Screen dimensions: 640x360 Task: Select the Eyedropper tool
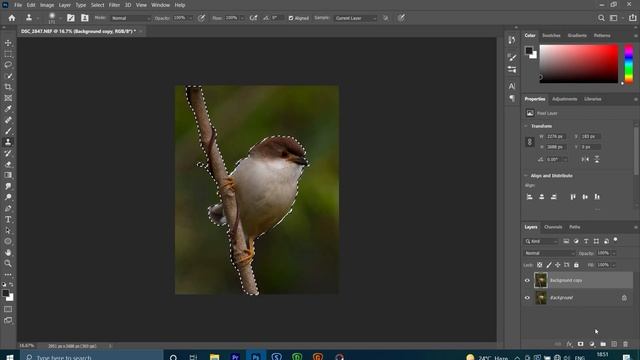point(8,109)
